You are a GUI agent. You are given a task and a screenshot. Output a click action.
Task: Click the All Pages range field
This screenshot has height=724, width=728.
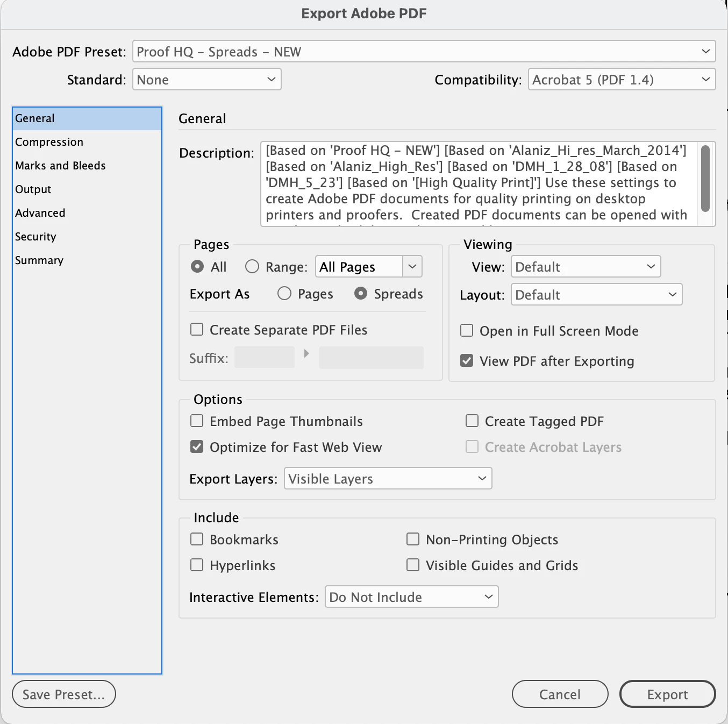[x=359, y=267]
